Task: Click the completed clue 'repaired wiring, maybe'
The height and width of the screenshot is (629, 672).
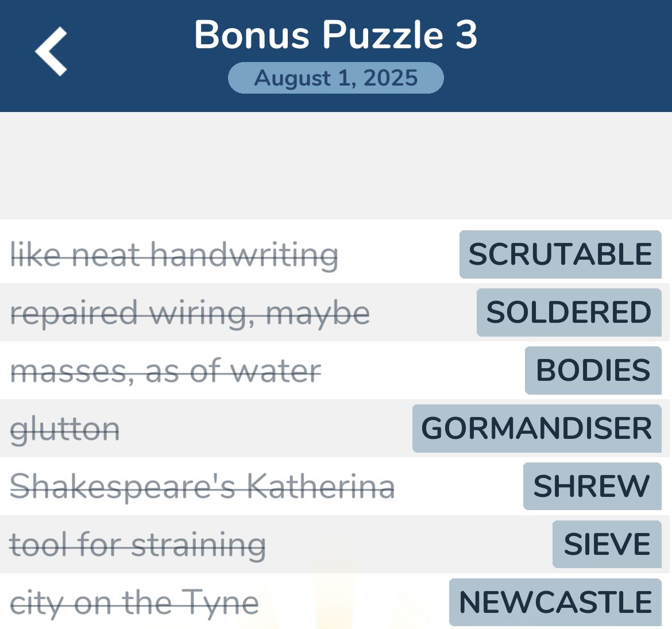Action: click(x=191, y=312)
